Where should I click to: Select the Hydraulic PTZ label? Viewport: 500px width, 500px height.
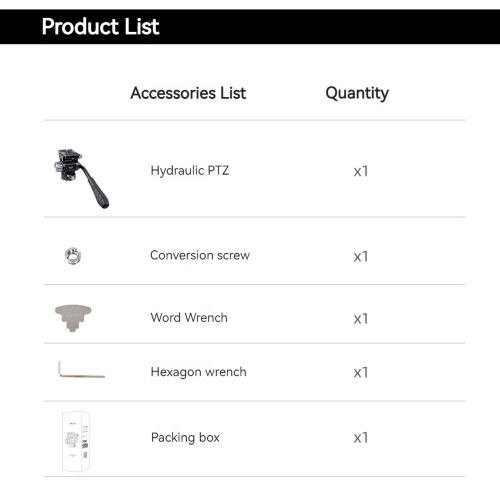coord(190,171)
